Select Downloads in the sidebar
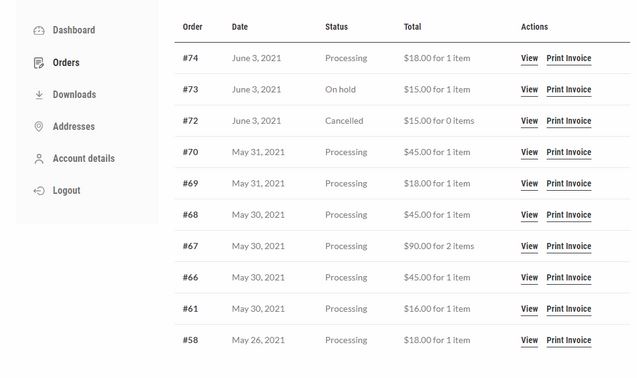 coord(74,95)
